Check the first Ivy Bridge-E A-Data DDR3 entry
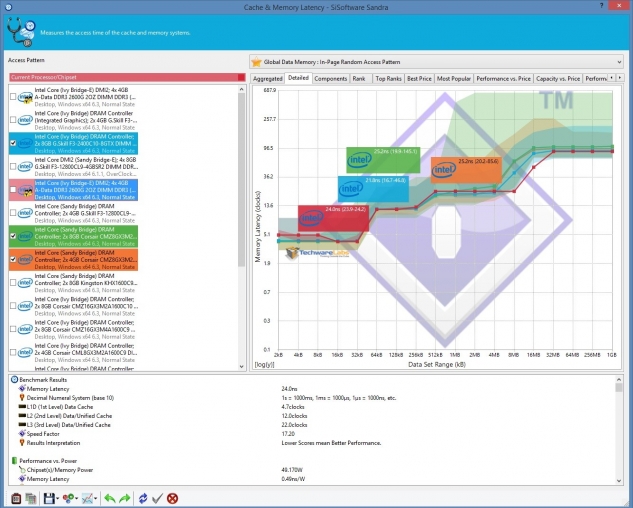The height and width of the screenshot is (508, 633). (13, 97)
